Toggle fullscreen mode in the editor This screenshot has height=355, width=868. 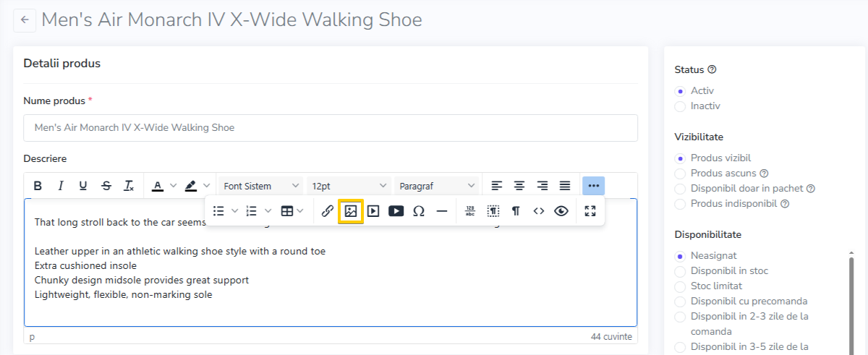590,211
